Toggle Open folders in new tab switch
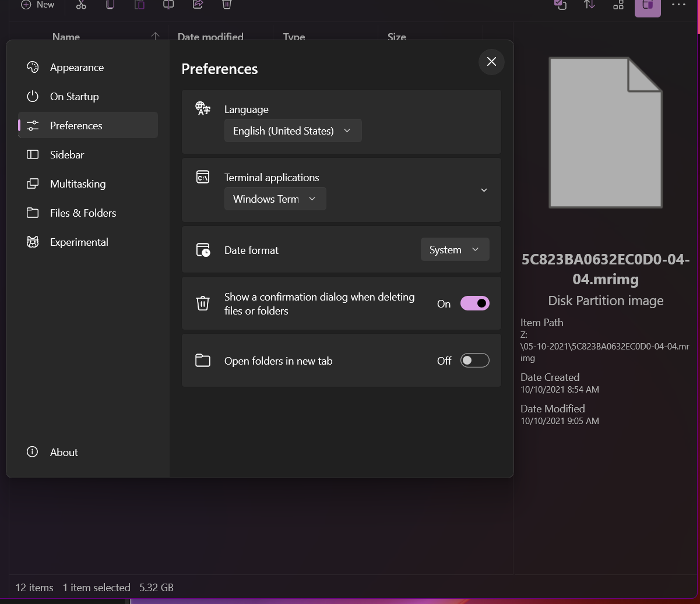This screenshot has height=604, width=700. tap(475, 361)
